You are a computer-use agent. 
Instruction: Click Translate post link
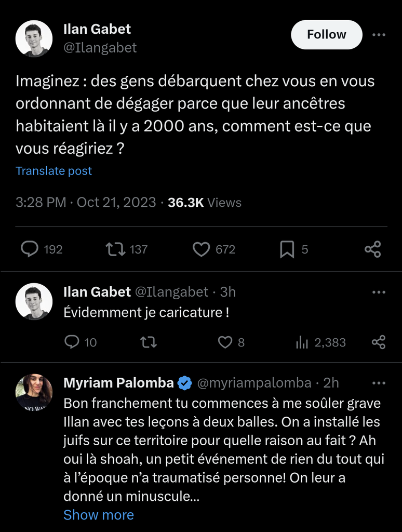[x=53, y=171]
